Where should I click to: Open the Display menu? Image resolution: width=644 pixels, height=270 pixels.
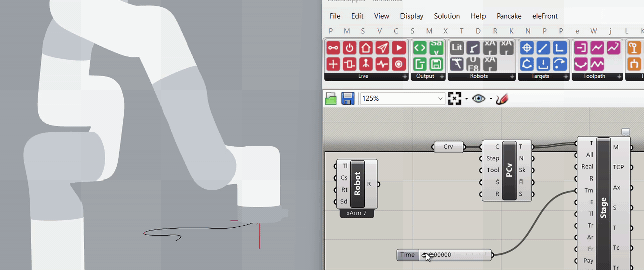[412, 16]
